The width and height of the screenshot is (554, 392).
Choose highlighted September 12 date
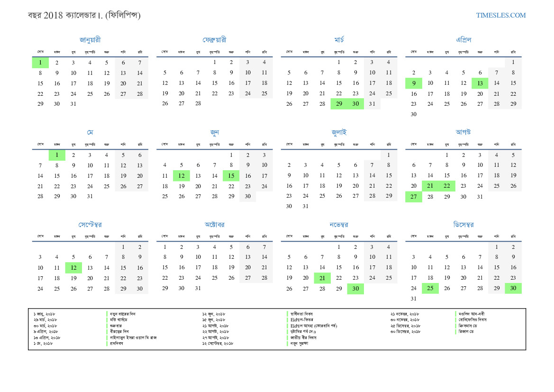point(73,268)
